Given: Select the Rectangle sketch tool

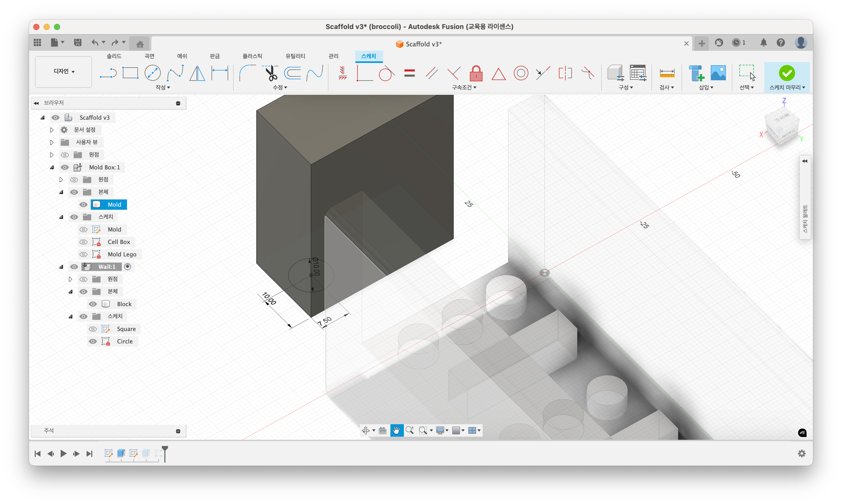Looking at the screenshot, I should click(x=130, y=73).
